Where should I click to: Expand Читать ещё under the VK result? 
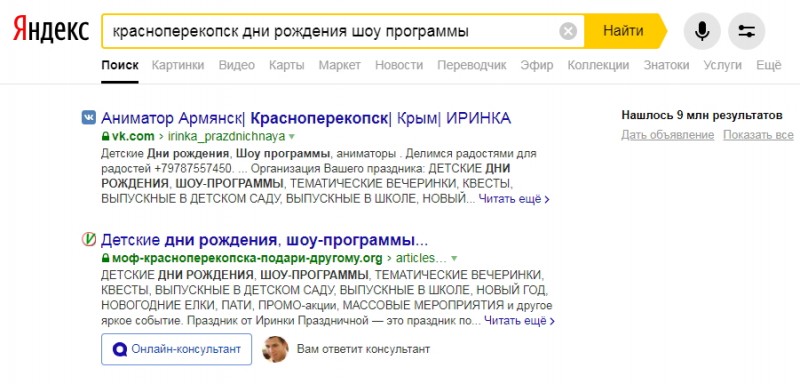(514, 199)
